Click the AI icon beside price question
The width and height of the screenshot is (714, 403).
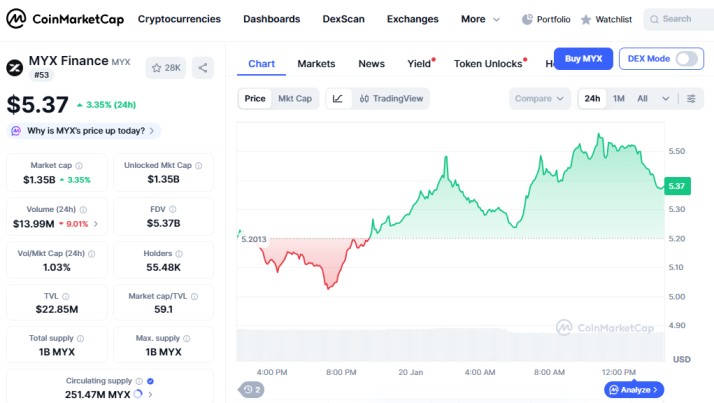click(x=16, y=131)
